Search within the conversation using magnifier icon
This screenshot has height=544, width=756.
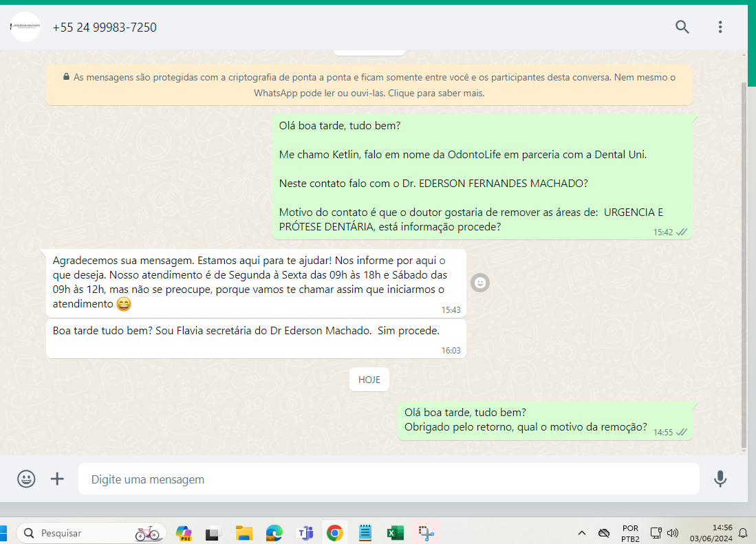tap(682, 27)
